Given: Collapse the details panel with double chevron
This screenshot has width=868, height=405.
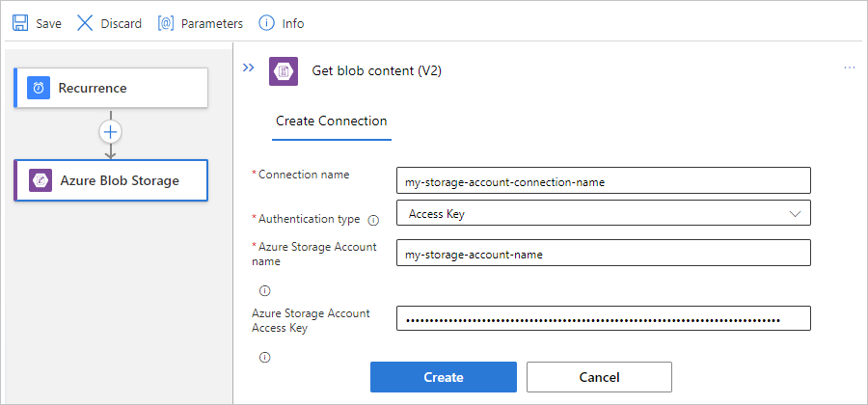Looking at the screenshot, I should [x=249, y=67].
